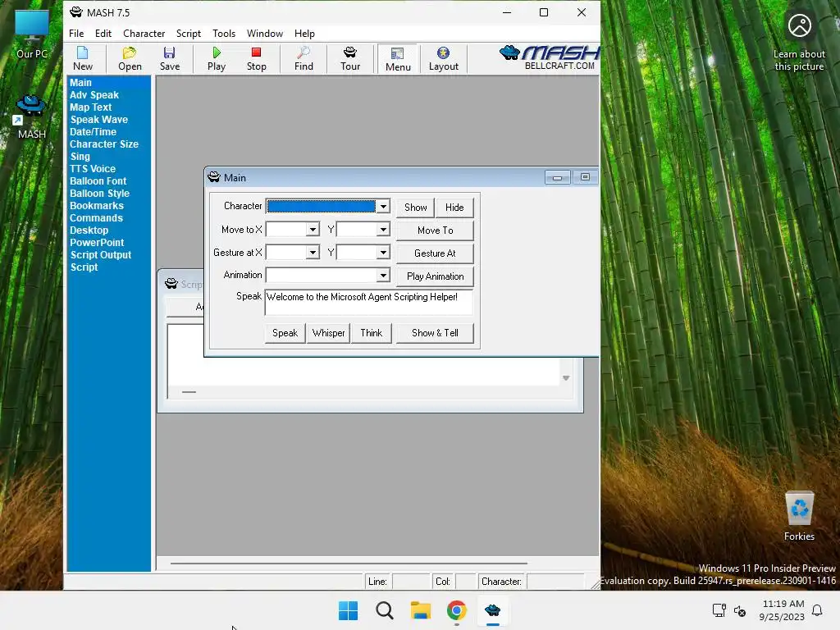Expand the Gesture at Y dropdown
This screenshot has height=630, width=840.
click(x=383, y=253)
